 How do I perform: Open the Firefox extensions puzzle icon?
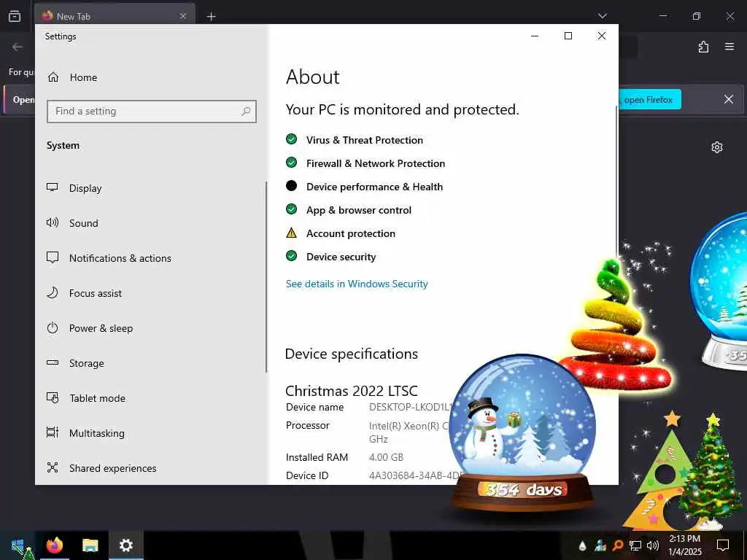704,47
